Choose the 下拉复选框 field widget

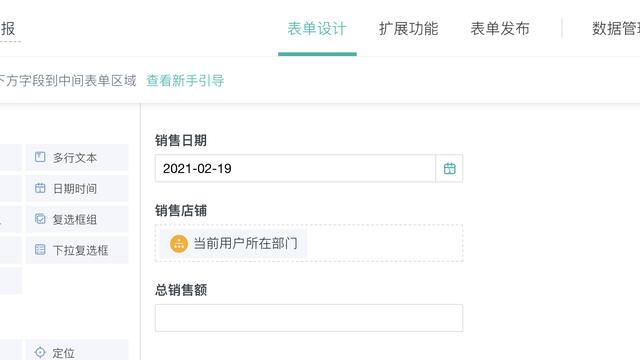[77, 249]
